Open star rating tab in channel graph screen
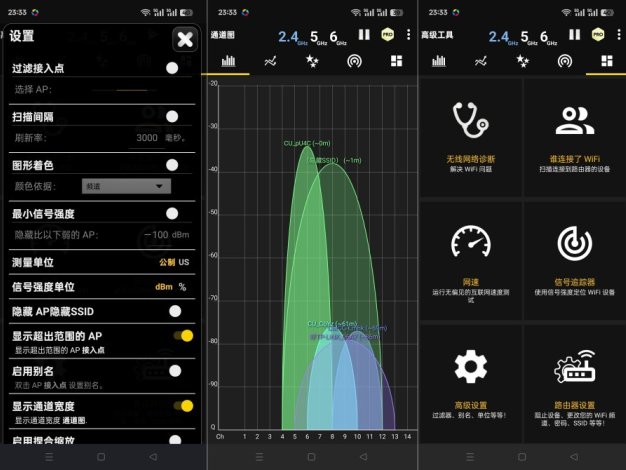The height and width of the screenshot is (470, 626). click(312, 61)
